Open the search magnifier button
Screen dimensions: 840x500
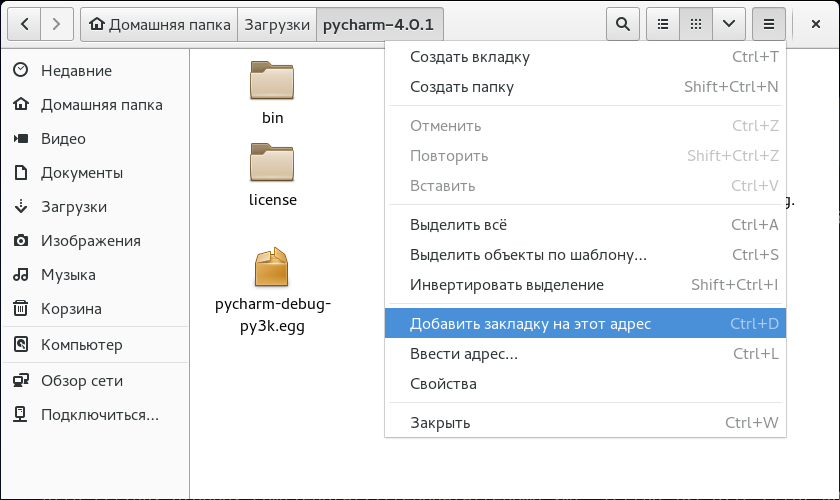(623, 23)
